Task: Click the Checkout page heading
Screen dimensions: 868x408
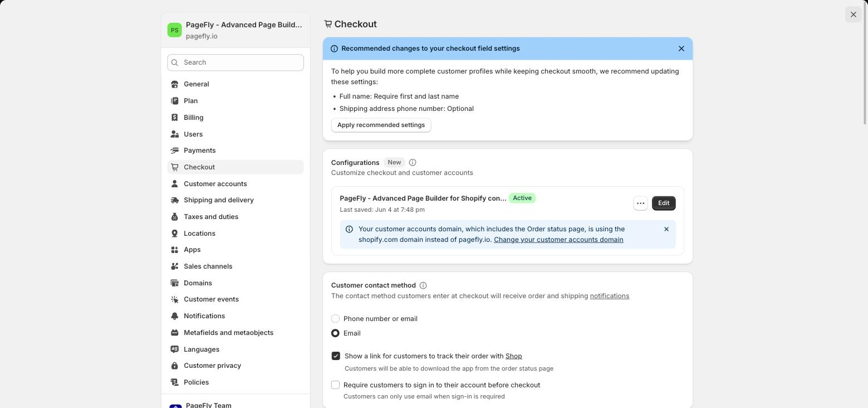Action: [356, 25]
